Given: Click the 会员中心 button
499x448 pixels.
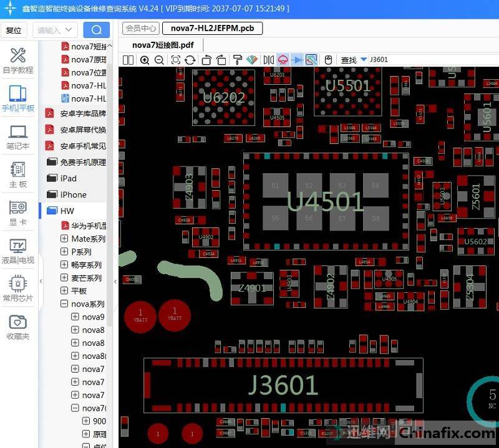Looking at the screenshot, I should pyautogui.click(x=140, y=29).
